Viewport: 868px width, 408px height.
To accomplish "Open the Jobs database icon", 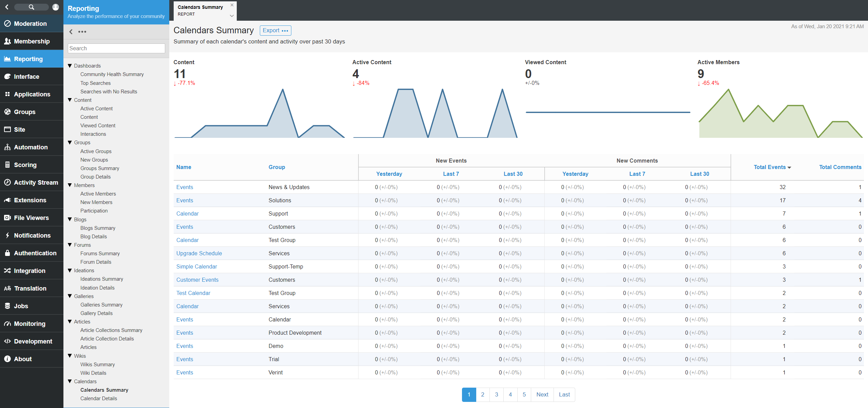I will point(7,306).
